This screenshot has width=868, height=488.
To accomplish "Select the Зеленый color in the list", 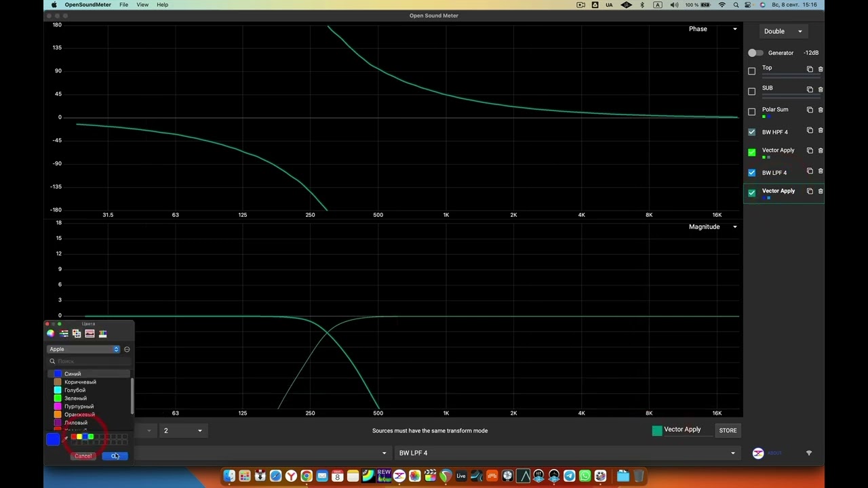I will pyautogui.click(x=90, y=399).
